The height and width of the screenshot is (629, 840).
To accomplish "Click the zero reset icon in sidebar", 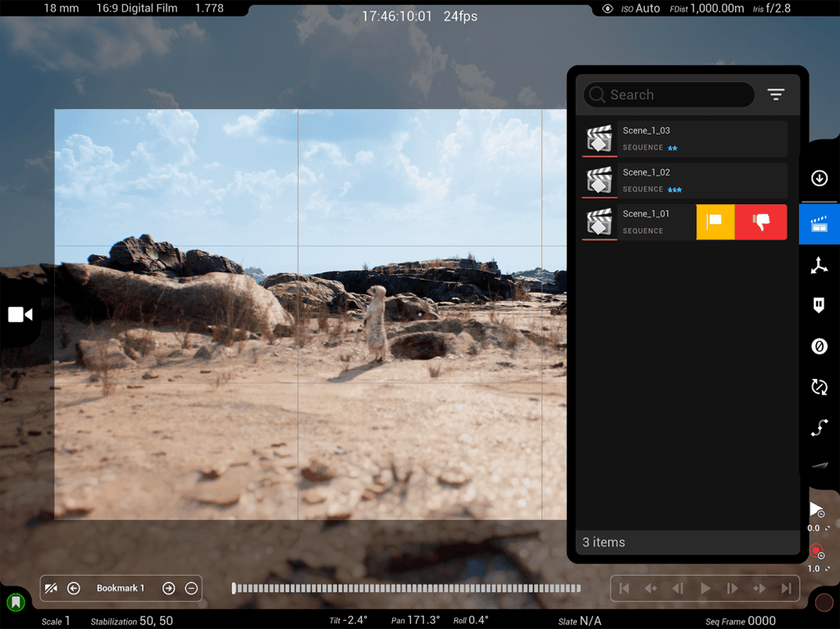I will [x=819, y=346].
